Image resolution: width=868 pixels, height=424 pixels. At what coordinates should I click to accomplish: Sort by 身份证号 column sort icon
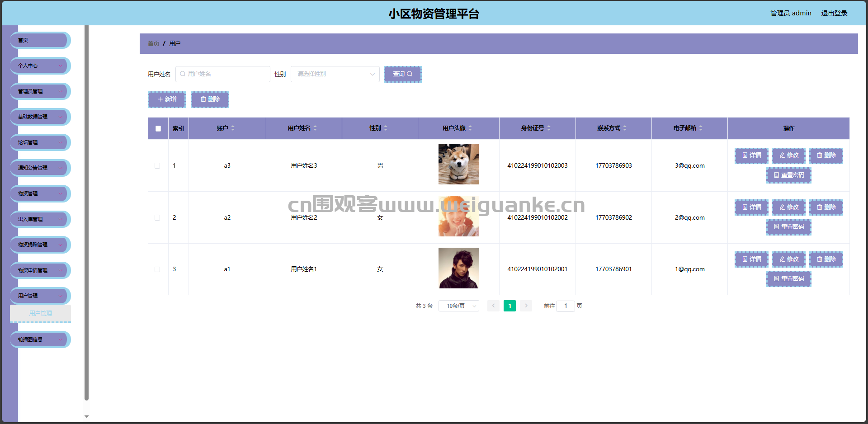(x=549, y=128)
